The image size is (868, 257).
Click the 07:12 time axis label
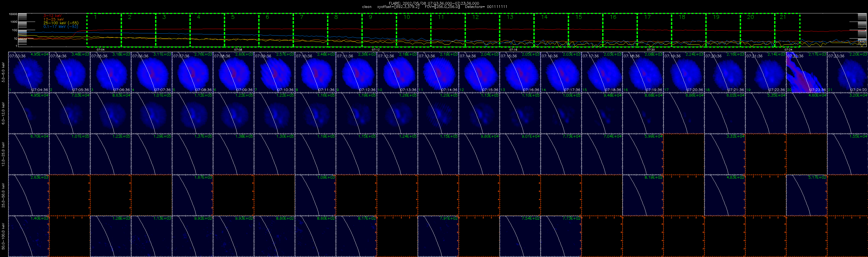click(376, 50)
